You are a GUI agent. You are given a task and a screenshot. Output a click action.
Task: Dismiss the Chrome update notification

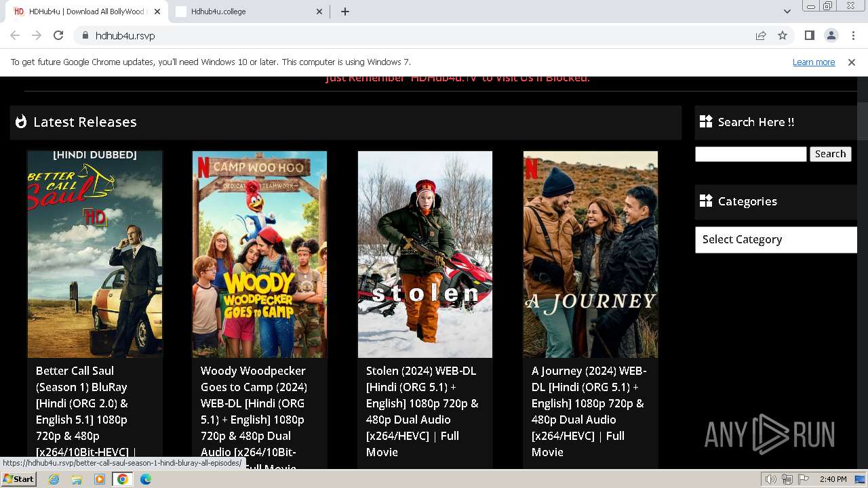[x=852, y=62]
